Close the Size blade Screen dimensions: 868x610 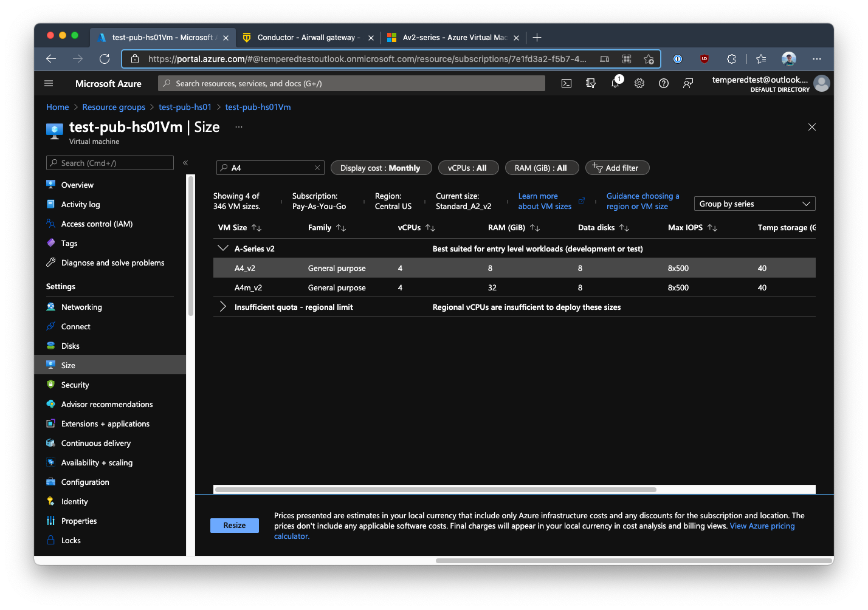(812, 127)
